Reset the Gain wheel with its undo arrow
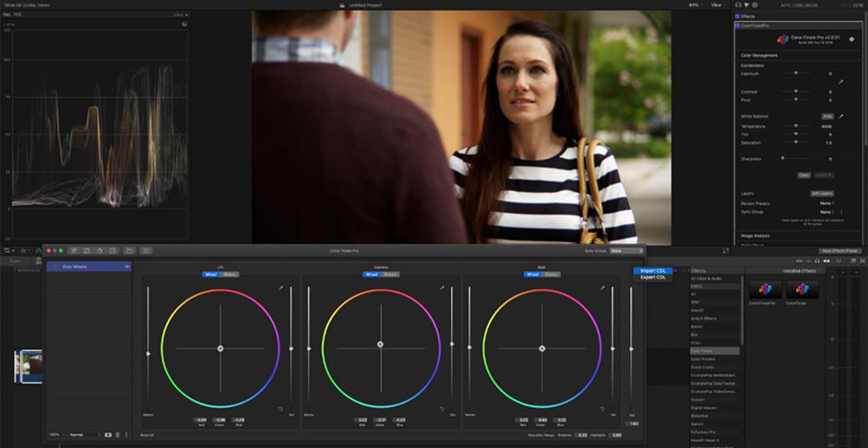This screenshot has height=448, width=868. [602, 409]
